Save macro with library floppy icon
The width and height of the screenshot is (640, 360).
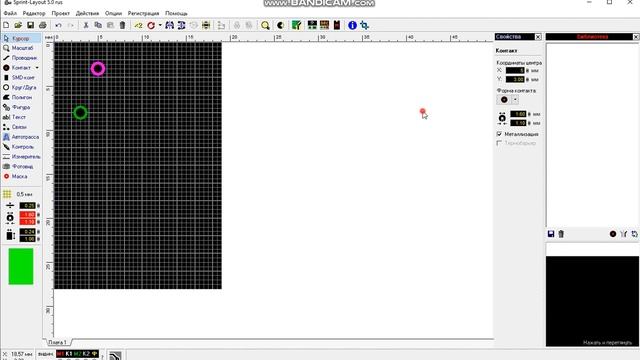[x=551, y=234]
